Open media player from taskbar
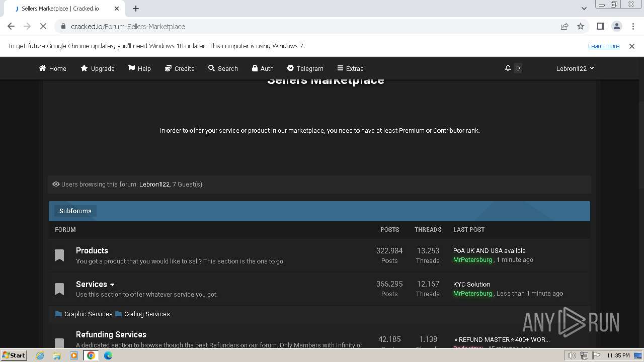644x362 pixels. tap(74, 355)
